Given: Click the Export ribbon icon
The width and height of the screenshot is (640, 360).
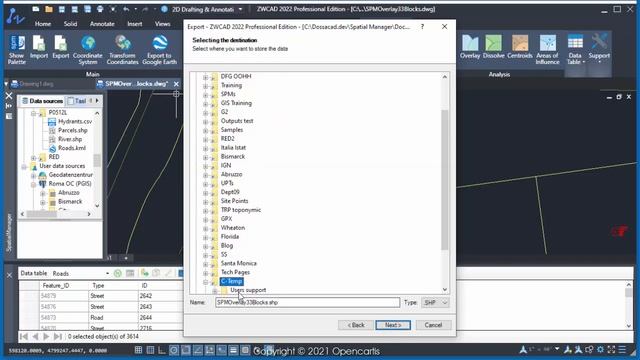Looking at the screenshot, I should [60, 47].
